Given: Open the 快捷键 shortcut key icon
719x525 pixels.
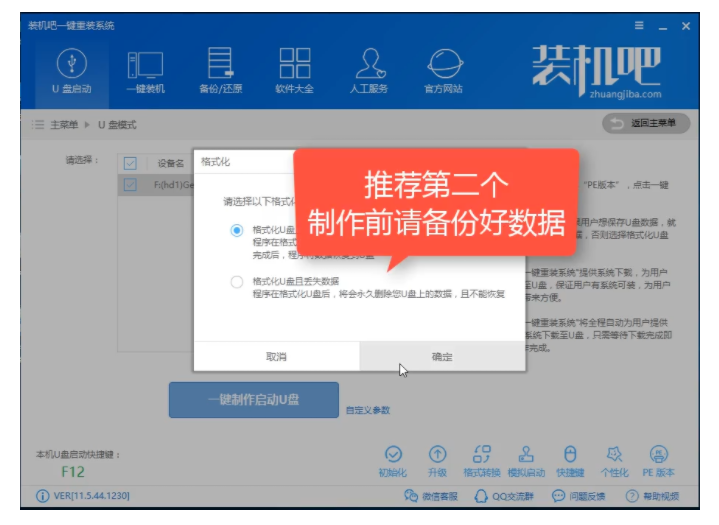Looking at the screenshot, I should click(x=570, y=455).
